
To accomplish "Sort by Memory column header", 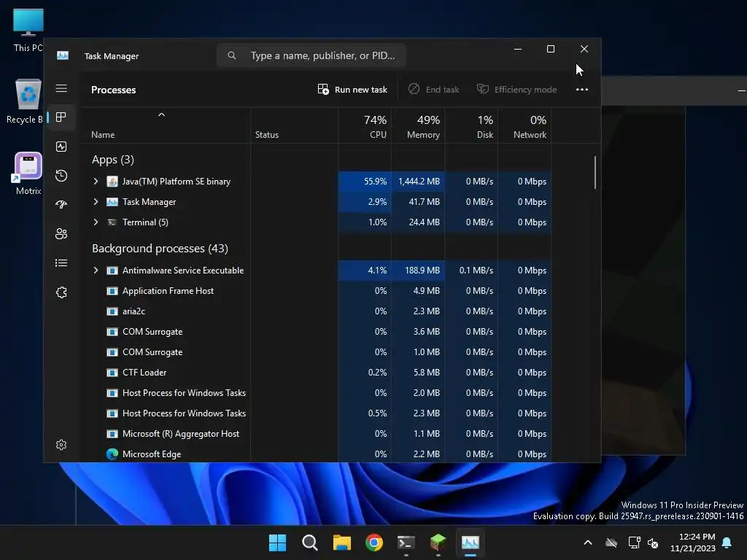I will pyautogui.click(x=418, y=125).
